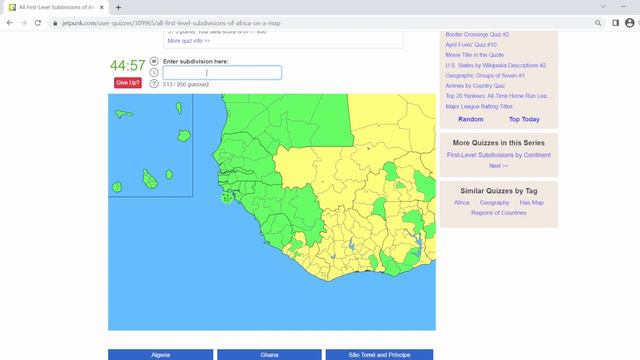
Task: Open the browser side panel icon
Action: 616,23
